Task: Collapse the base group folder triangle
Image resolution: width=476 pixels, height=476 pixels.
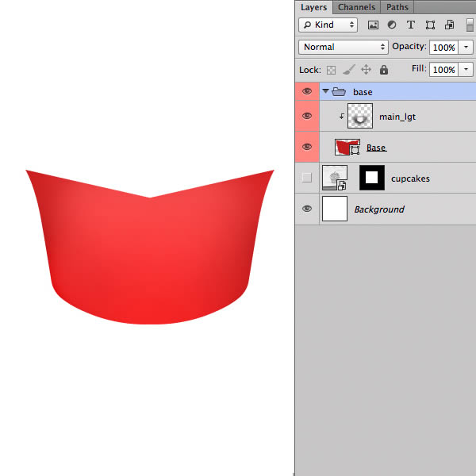Action: 325,92
